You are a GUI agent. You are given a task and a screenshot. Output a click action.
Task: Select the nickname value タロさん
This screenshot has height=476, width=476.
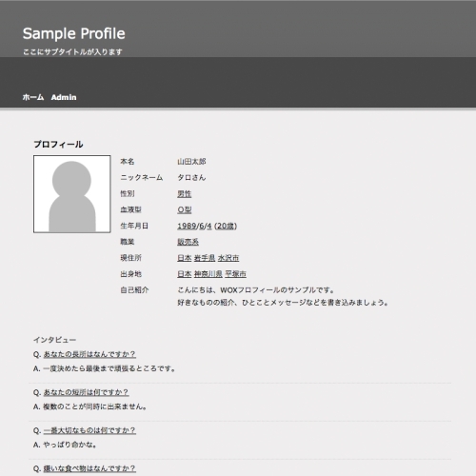(191, 177)
